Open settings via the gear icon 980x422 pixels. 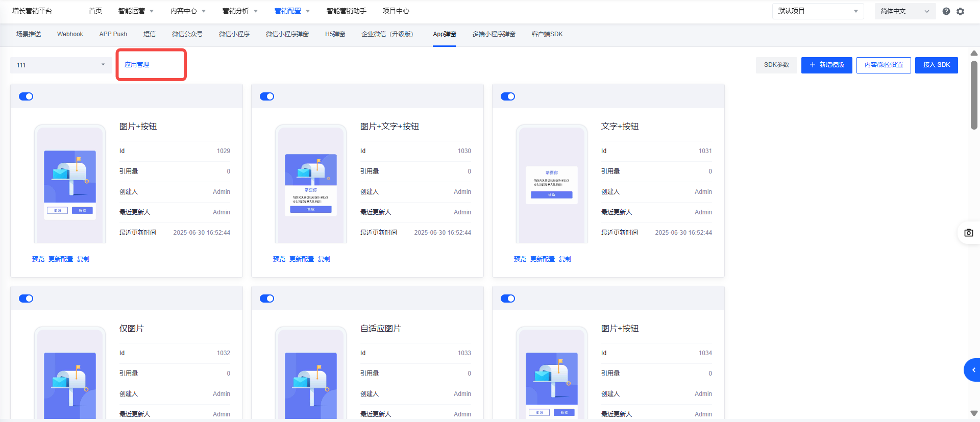tap(960, 11)
